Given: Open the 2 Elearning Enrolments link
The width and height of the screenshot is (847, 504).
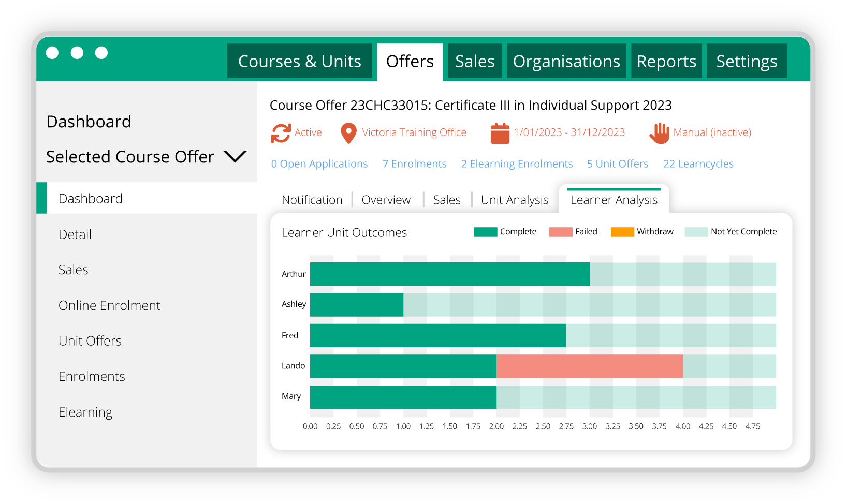Looking at the screenshot, I should [517, 164].
